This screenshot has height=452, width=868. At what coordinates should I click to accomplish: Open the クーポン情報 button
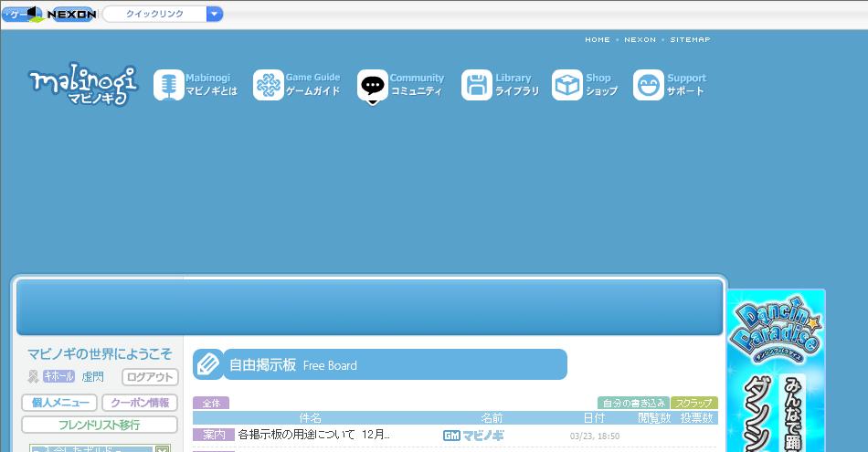140,403
